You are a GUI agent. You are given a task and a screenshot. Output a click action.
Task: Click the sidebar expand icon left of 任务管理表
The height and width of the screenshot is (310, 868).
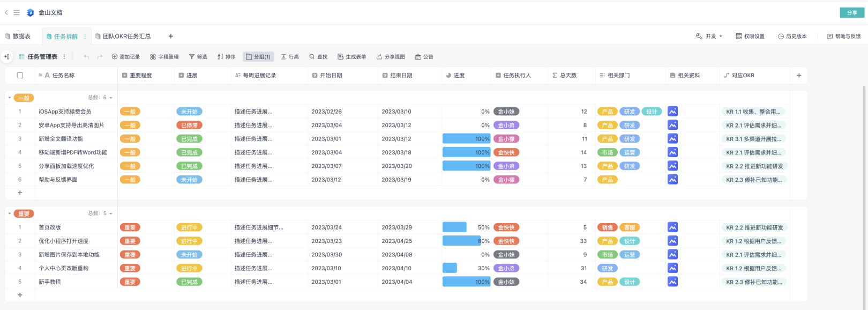tap(7, 57)
